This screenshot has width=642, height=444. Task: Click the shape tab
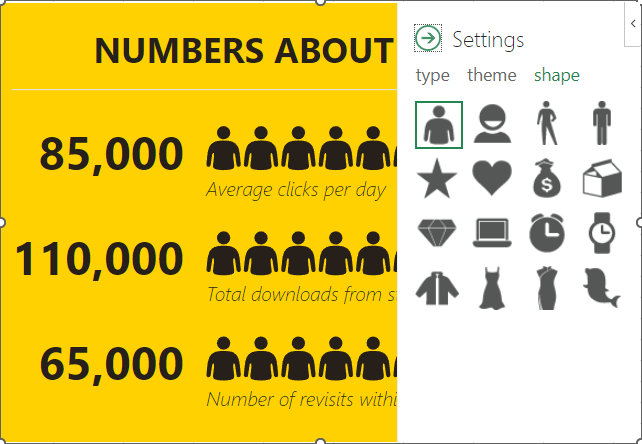556,75
